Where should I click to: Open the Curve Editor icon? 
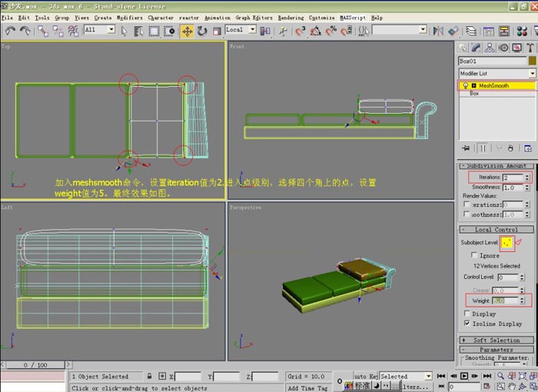[489, 32]
